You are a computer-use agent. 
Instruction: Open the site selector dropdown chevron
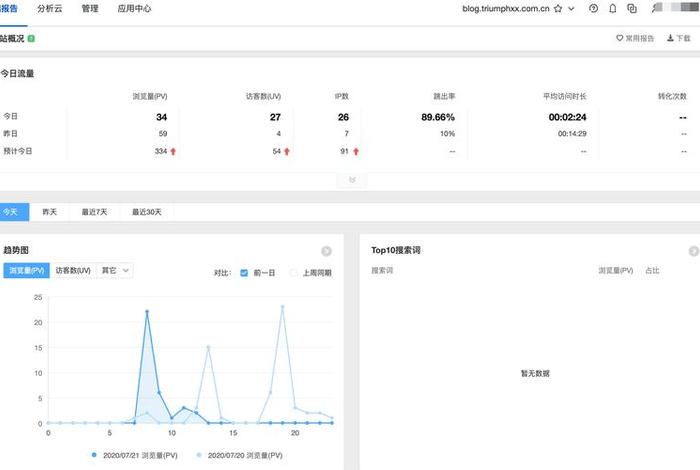coord(571,9)
